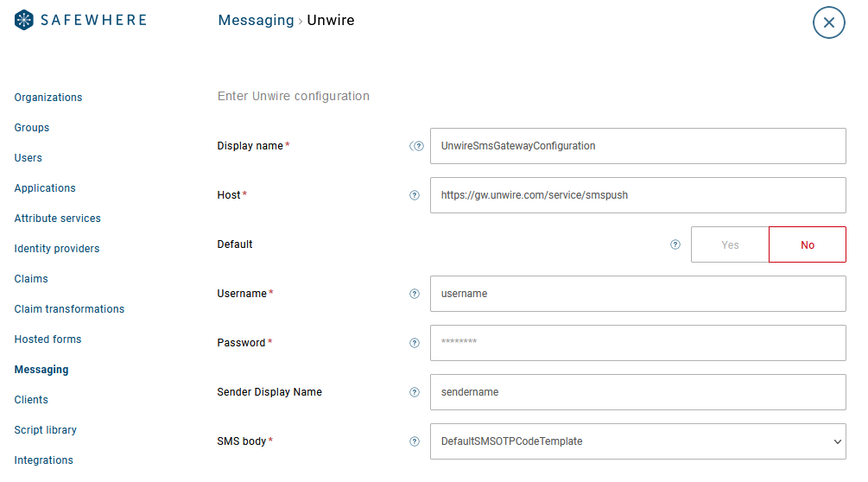868x482 pixels.
Task: Open Organizations in the sidebar
Action: pyautogui.click(x=48, y=98)
